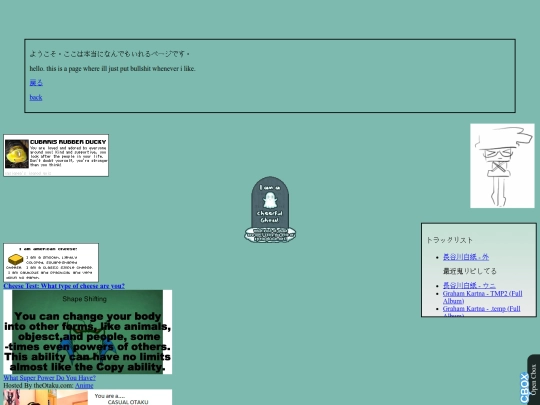540x405 pixels.
Task: Click the welcome text 'hello. this is a page'
Action: click(112, 69)
